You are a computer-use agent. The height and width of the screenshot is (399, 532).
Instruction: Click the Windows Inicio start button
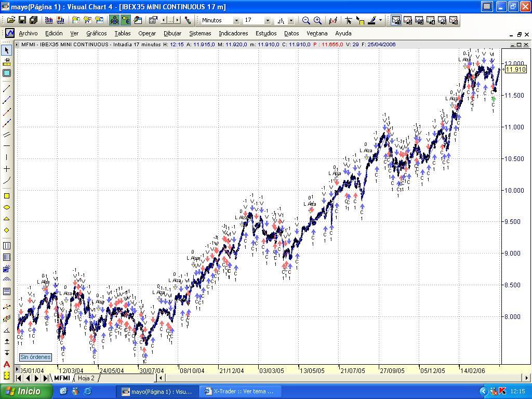point(23,391)
